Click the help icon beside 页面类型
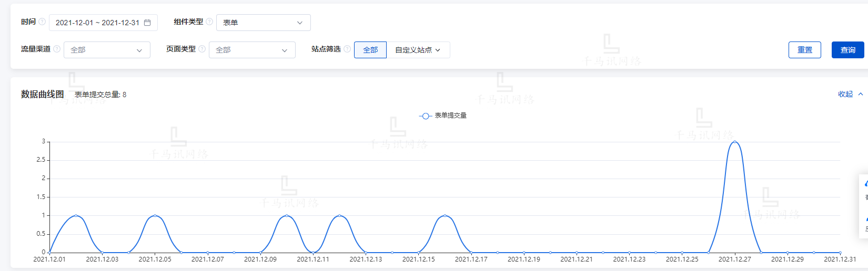 [x=202, y=49]
